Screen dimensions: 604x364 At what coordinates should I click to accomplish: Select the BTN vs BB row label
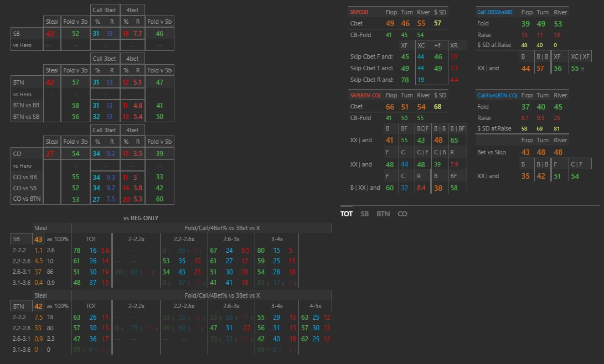(x=24, y=105)
